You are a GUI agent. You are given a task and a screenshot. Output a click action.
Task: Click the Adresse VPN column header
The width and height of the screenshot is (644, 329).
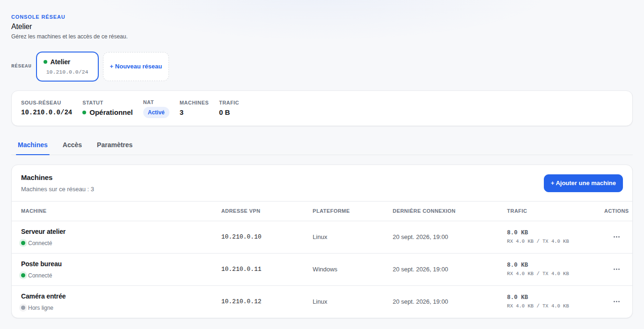click(x=241, y=211)
